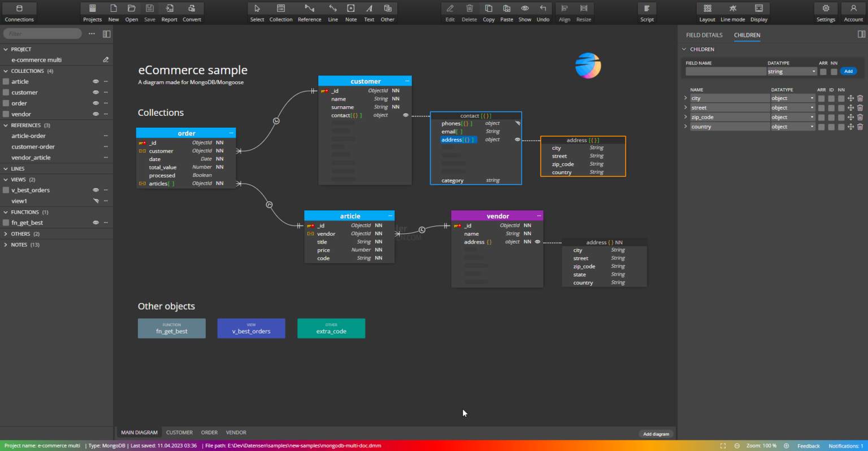Click the Add button in the Children panel
868x451 pixels.
pos(848,71)
